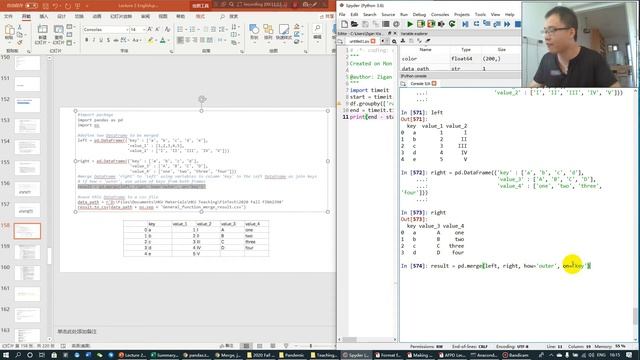The height and width of the screenshot is (360, 640).
Task: Click Paste in PowerPoint clipboard group
Action: click(9, 33)
